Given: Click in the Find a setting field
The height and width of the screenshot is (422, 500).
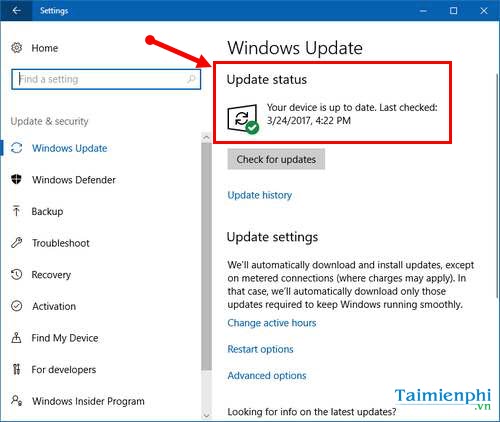Looking at the screenshot, I should click(x=106, y=79).
